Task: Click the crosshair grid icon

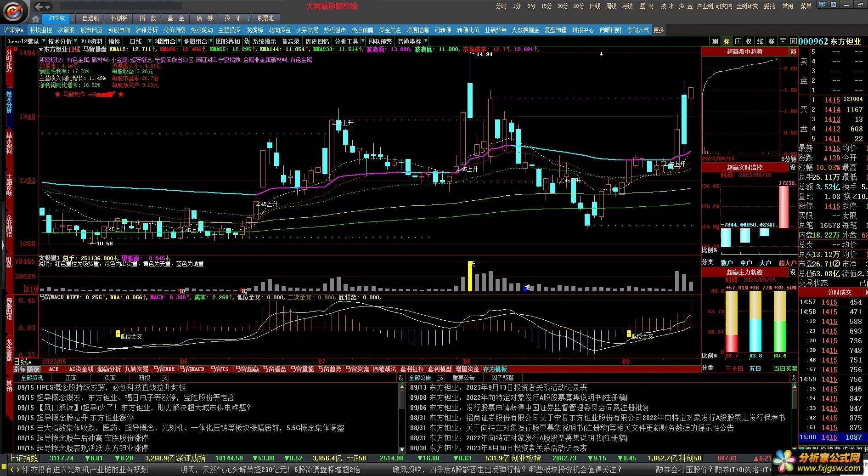Action: tap(738, 41)
